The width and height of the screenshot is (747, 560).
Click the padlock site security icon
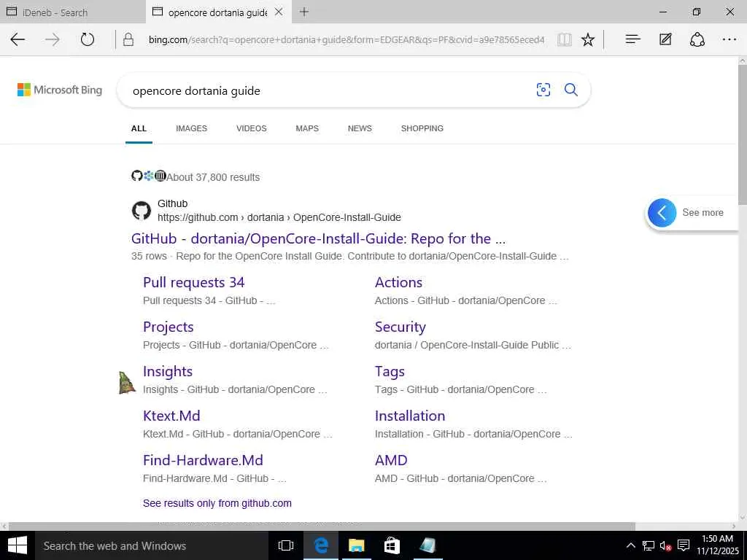(x=128, y=39)
